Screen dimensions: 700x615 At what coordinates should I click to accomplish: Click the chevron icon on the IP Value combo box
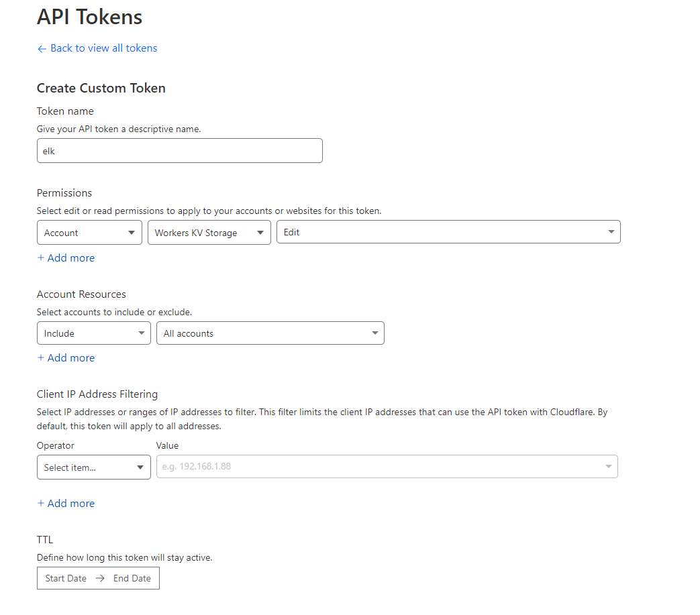coord(609,466)
